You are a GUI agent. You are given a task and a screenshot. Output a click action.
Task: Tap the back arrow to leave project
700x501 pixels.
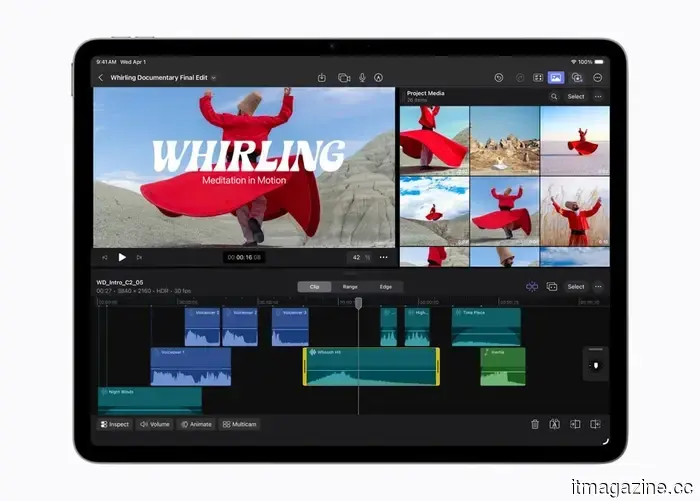(x=100, y=78)
